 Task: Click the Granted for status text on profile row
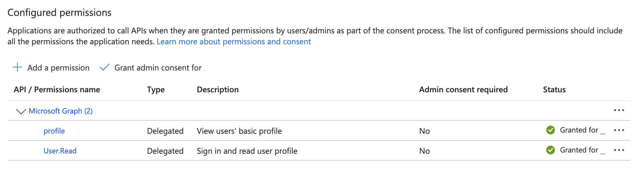(579, 130)
